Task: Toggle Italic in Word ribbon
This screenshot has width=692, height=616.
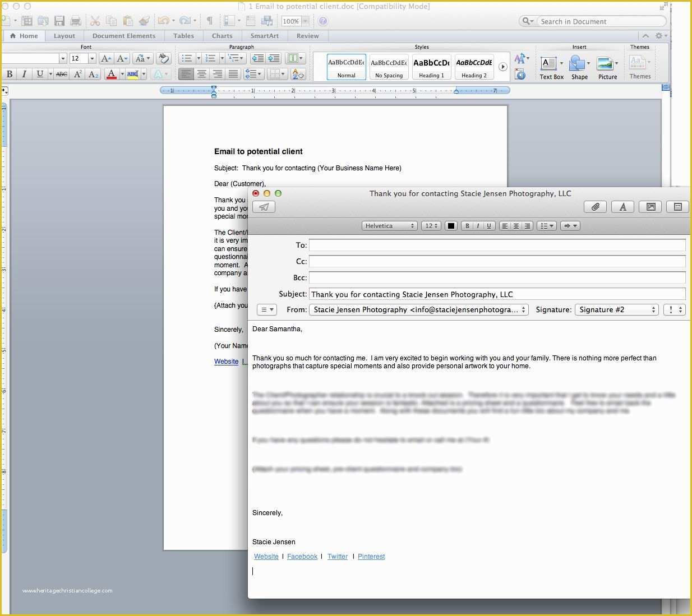Action: (x=24, y=74)
